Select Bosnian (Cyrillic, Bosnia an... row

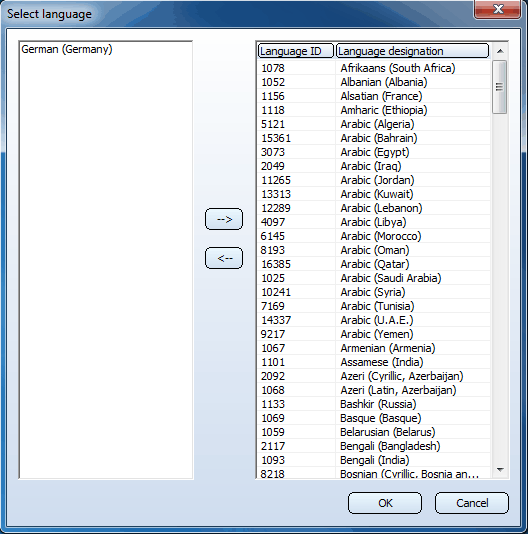coord(374,473)
